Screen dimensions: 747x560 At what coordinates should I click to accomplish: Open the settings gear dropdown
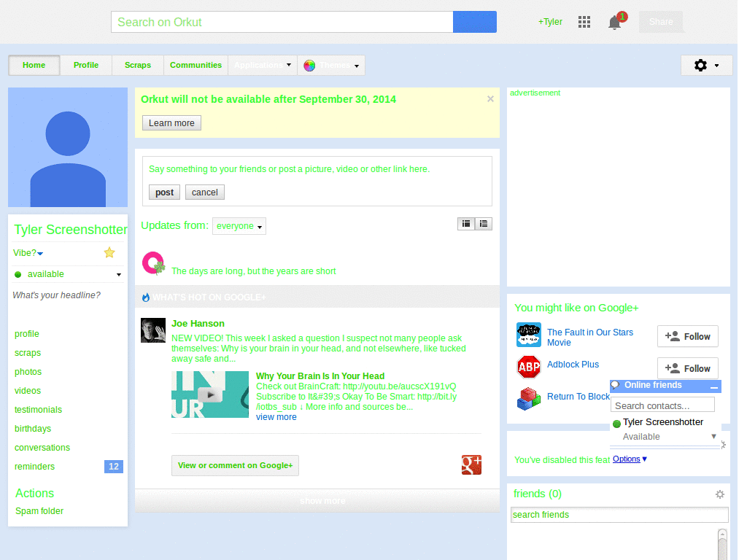[706, 65]
